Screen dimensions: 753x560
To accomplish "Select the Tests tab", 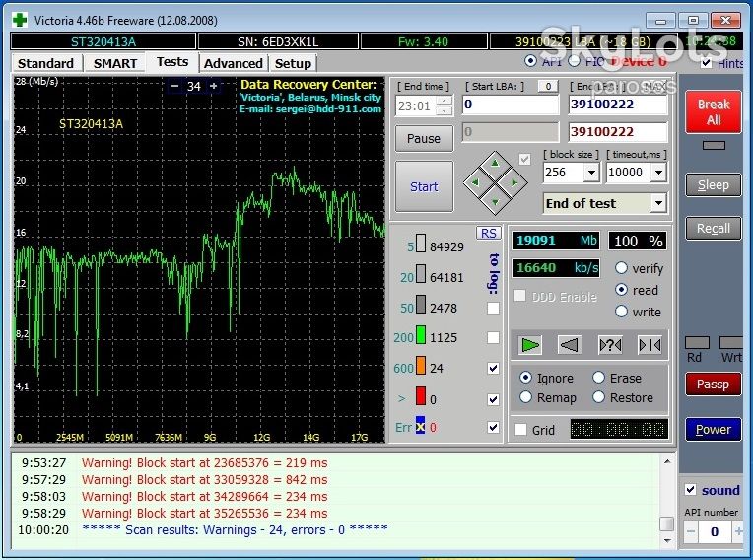I will pos(172,62).
